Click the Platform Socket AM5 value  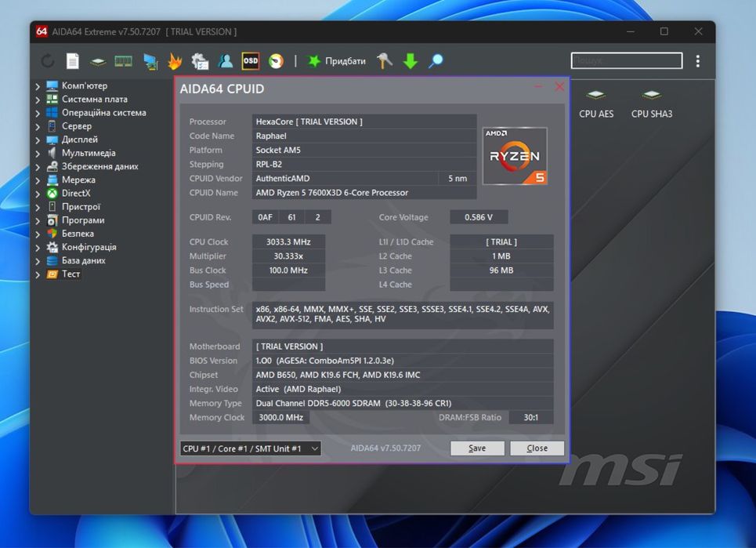364,150
